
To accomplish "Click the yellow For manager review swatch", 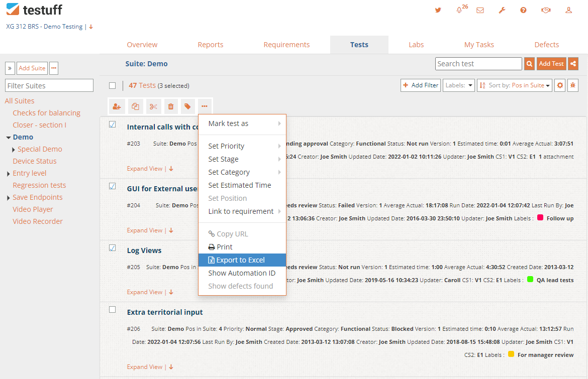I will pos(511,354).
